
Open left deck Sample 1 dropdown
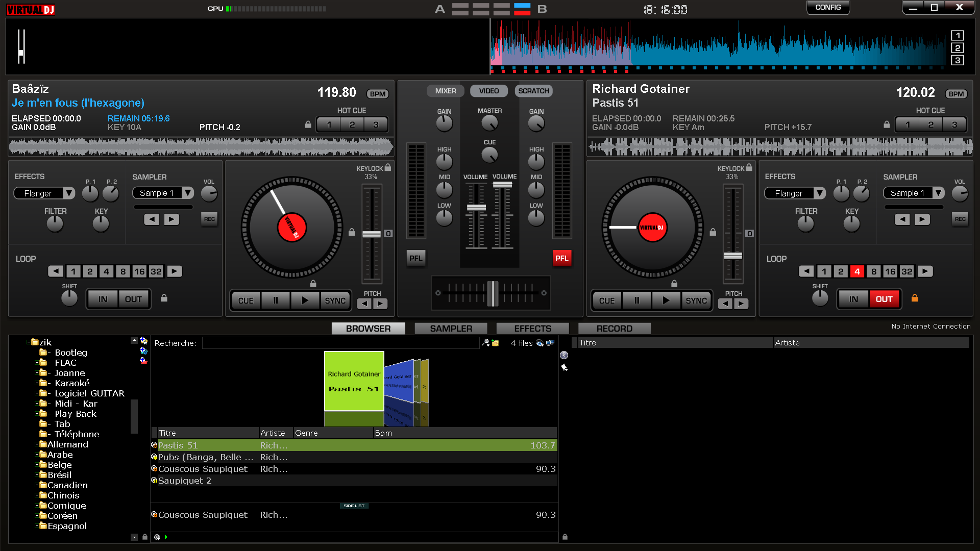[188, 193]
